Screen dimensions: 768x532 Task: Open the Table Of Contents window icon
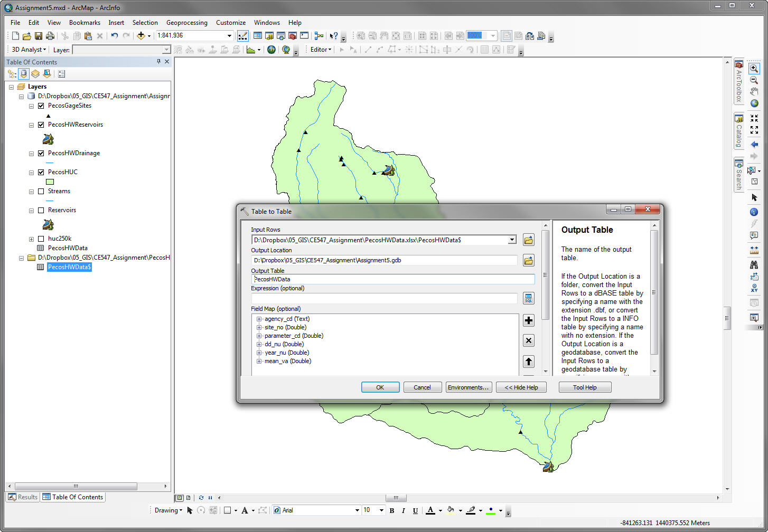click(x=258, y=36)
